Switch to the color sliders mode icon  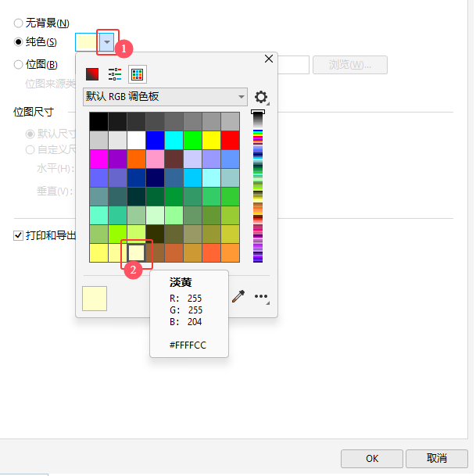[x=115, y=74]
